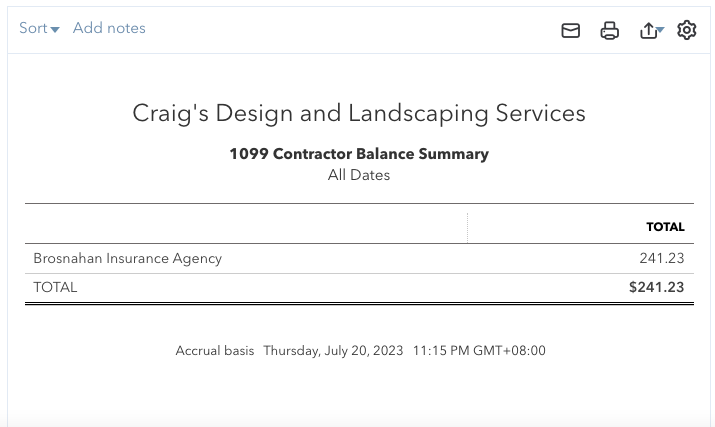Open report settings gear icon
The height and width of the screenshot is (427, 715).
[686, 30]
